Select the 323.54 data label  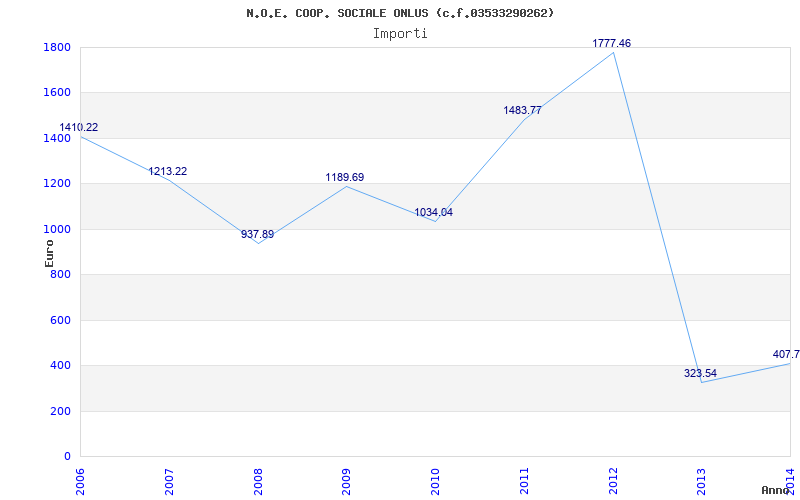[700, 373]
